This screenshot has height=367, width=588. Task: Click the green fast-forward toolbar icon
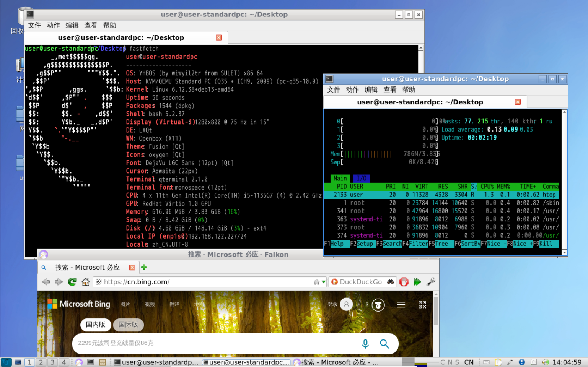(417, 282)
